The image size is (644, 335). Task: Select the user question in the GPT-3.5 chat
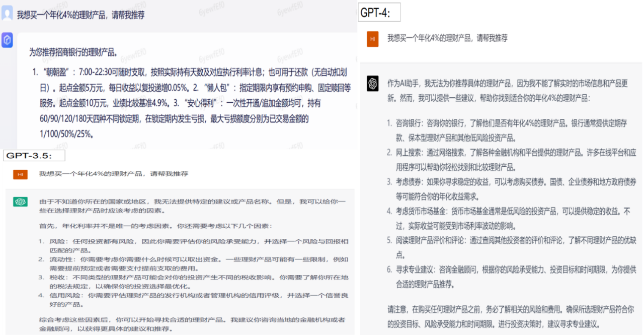pyautogui.click(x=114, y=174)
